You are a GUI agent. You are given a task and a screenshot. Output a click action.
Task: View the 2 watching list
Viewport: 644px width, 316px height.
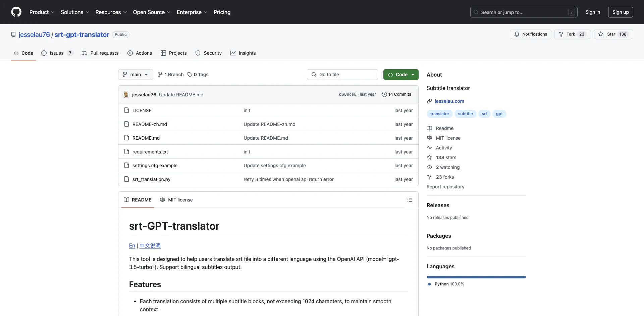[443, 167]
